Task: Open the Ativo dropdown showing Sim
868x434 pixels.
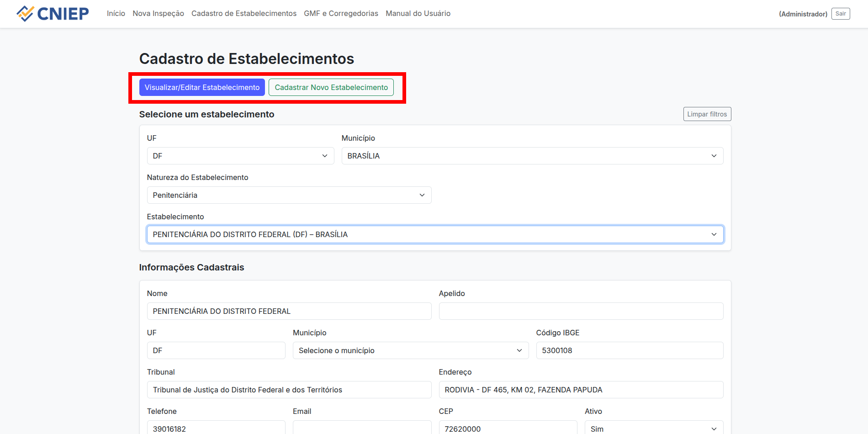Action: [x=654, y=428]
